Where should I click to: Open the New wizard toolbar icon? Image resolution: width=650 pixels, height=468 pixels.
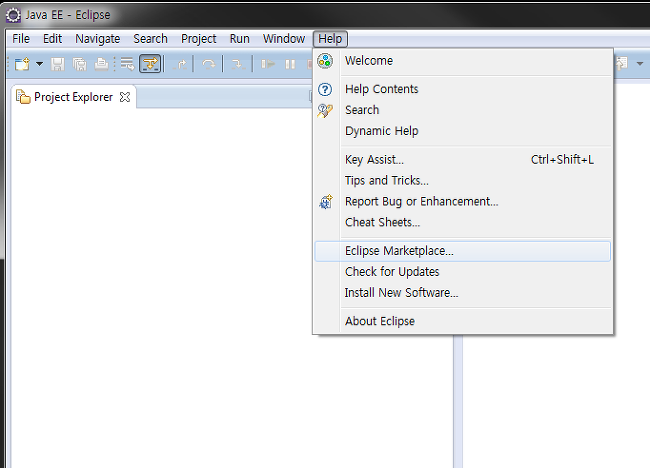click(x=22, y=64)
